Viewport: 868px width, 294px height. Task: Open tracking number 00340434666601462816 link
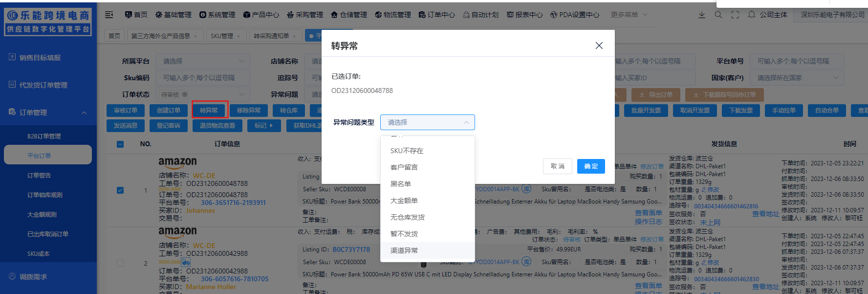pyautogui.click(x=726, y=206)
